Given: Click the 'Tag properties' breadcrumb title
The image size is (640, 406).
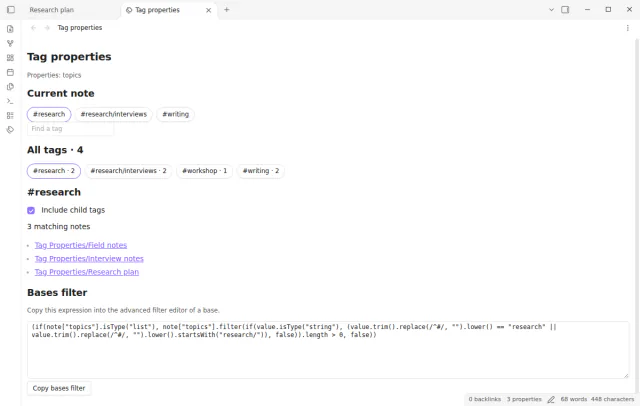Looking at the screenshot, I should click(80, 28).
